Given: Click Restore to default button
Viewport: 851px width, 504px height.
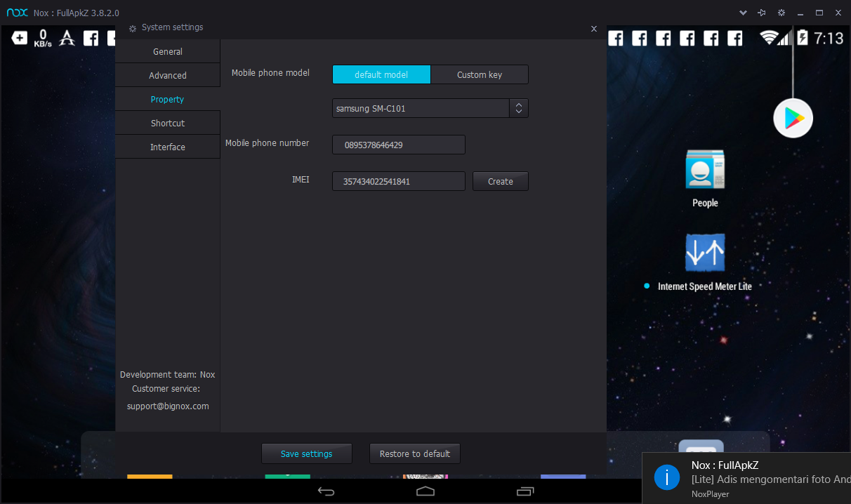Looking at the screenshot, I should (x=415, y=453).
